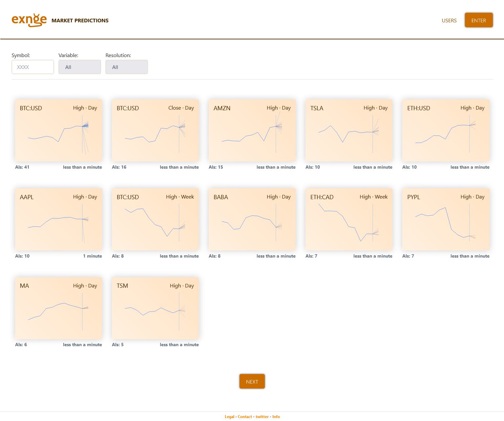
Task: Click 'AIs: 10' under the TSLA card
Action: 313,167
